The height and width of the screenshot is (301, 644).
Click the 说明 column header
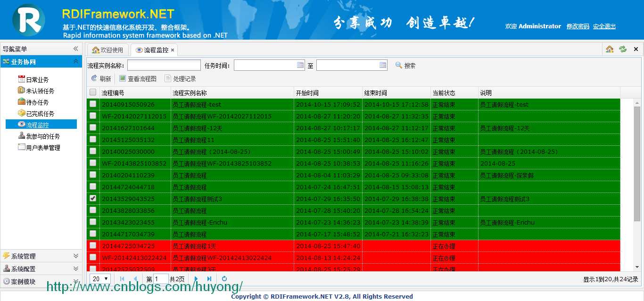point(549,93)
